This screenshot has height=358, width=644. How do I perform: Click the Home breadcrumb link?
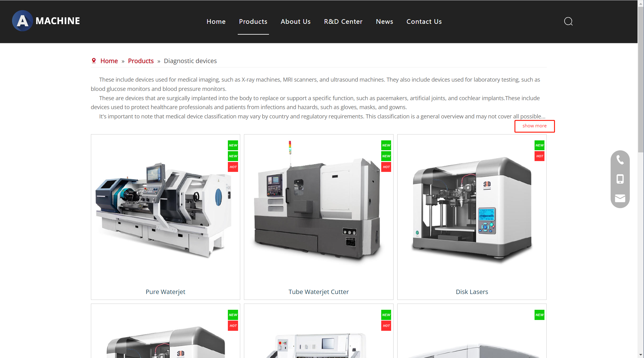(x=109, y=61)
